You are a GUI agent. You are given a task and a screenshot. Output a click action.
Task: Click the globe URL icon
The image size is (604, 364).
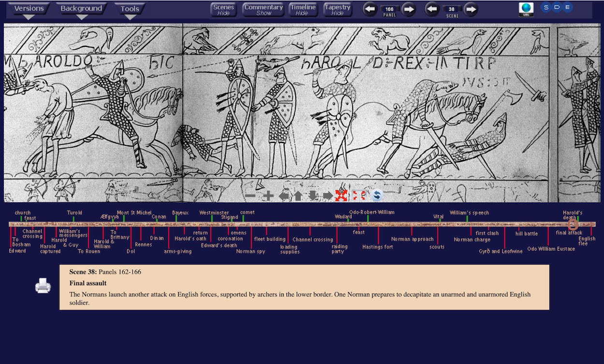coord(526,9)
